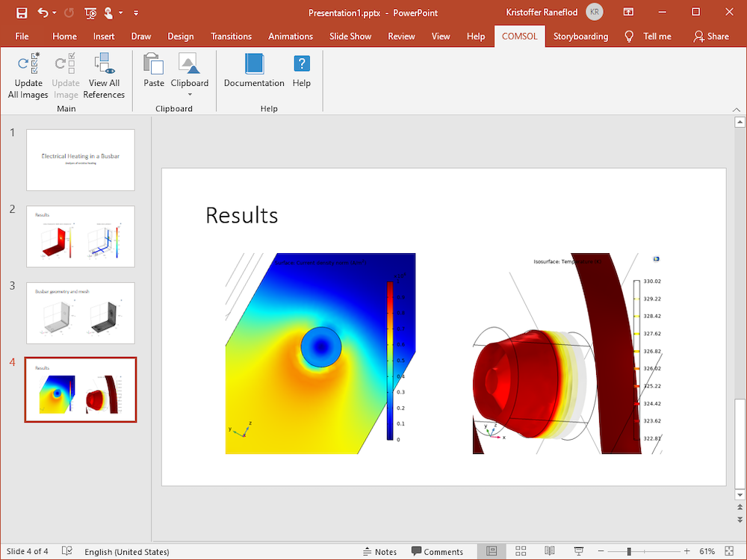Save the presentation with the floppy disk icon
Image resolution: width=747 pixels, height=560 pixels.
click(x=22, y=13)
